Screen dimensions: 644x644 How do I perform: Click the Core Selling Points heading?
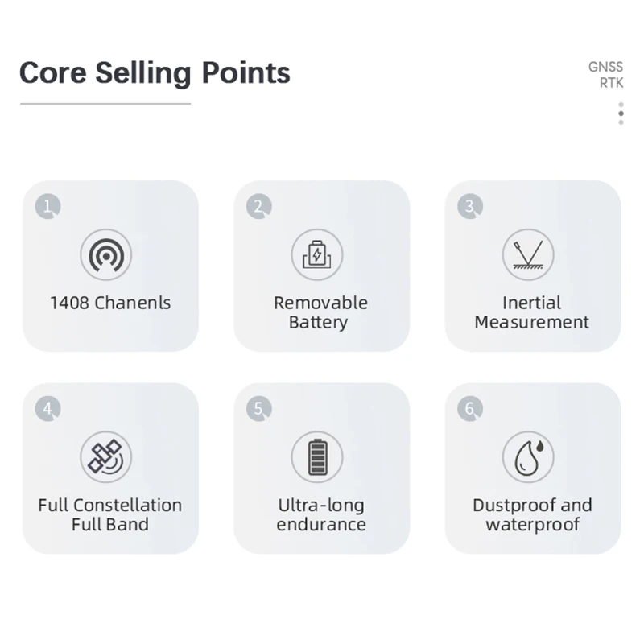pyautogui.click(x=155, y=73)
